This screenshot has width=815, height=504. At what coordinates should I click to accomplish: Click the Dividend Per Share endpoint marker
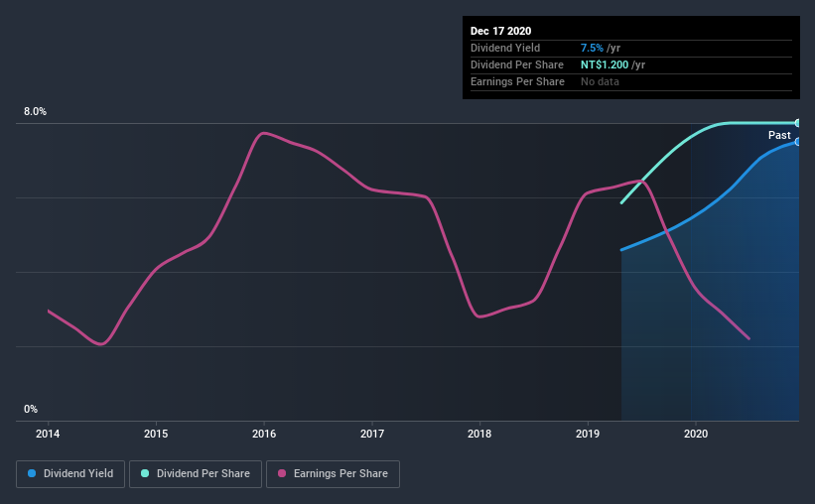[798, 123]
